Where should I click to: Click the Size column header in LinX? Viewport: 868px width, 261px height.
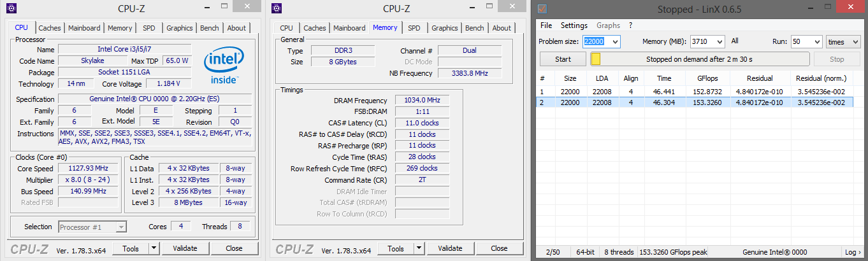pos(570,78)
